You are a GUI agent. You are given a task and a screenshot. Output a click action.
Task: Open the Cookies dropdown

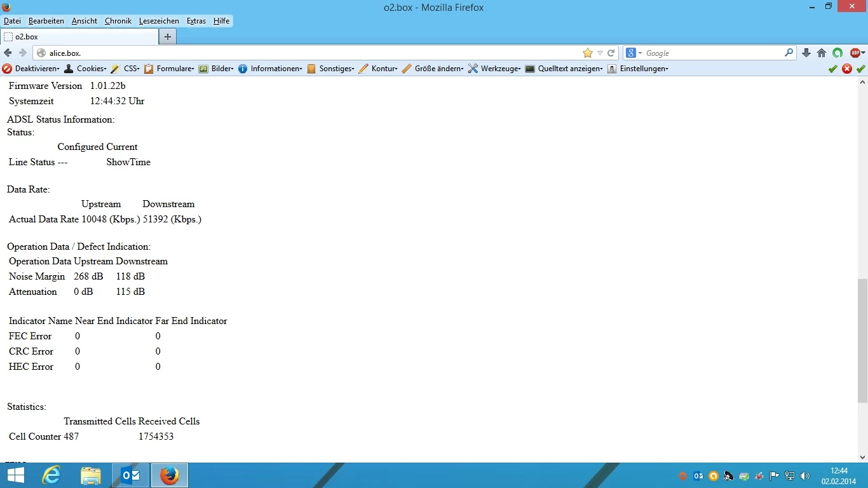click(x=85, y=69)
